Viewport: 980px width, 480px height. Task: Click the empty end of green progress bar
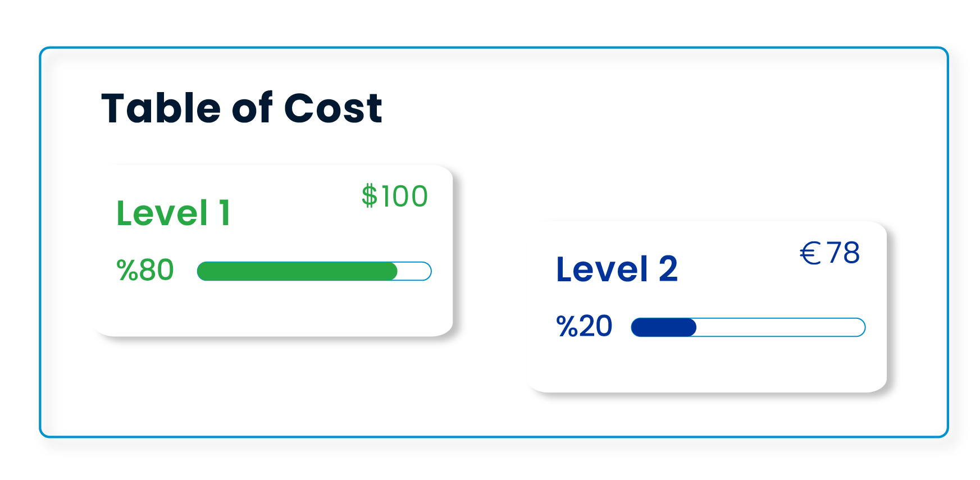click(414, 271)
